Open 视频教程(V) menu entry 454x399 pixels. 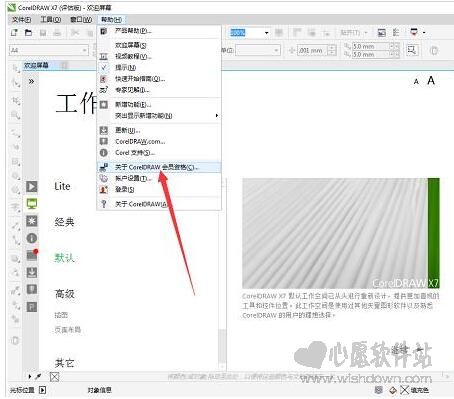(159, 56)
